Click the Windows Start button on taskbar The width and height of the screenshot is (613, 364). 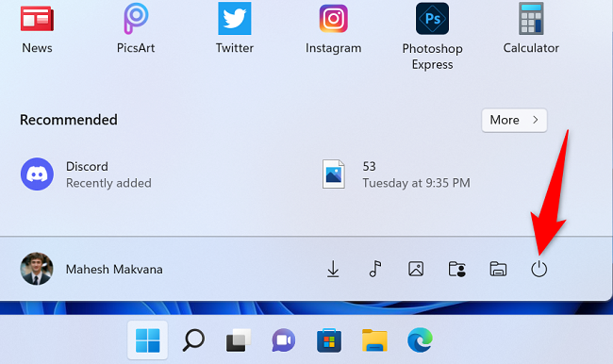pyautogui.click(x=148, y=340)
